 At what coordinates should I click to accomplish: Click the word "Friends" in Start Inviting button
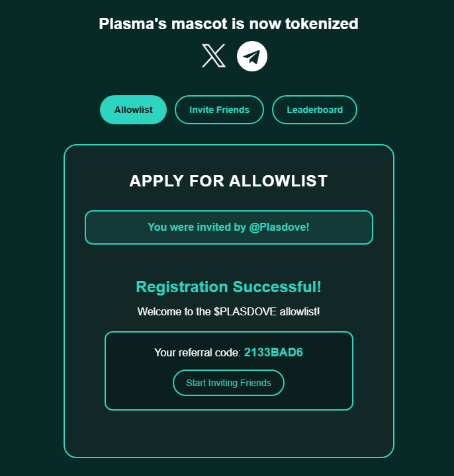pos(255,383)
